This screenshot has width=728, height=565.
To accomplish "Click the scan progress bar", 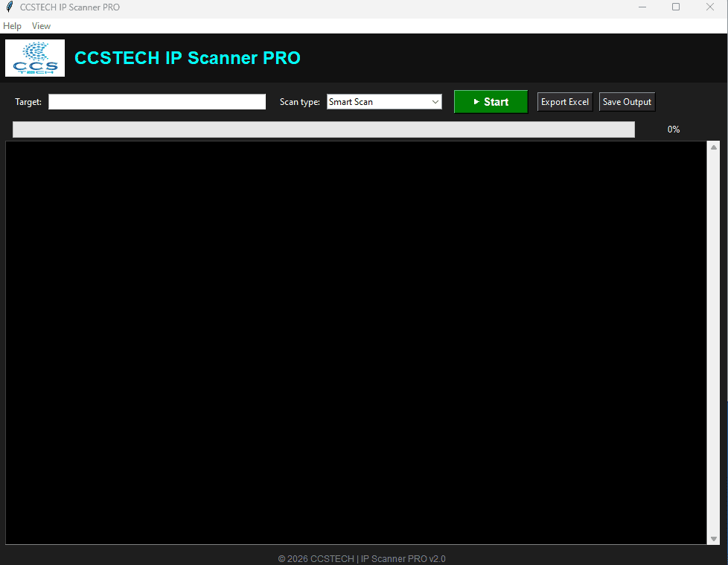I will click(x=324, y=130).
